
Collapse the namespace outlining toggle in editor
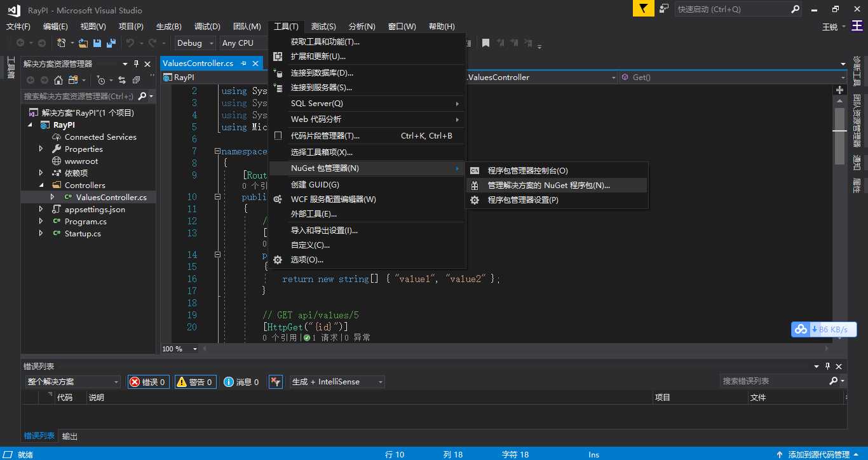[217, 151]
